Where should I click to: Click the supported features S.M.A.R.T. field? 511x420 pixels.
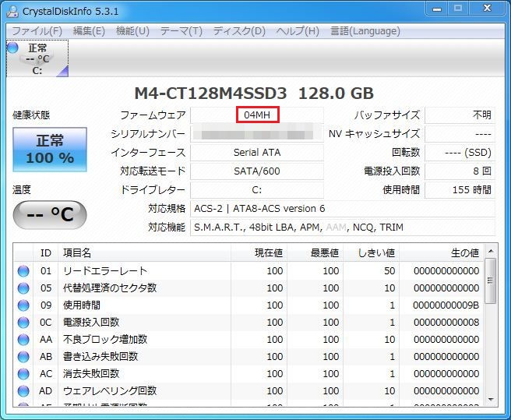343,228
